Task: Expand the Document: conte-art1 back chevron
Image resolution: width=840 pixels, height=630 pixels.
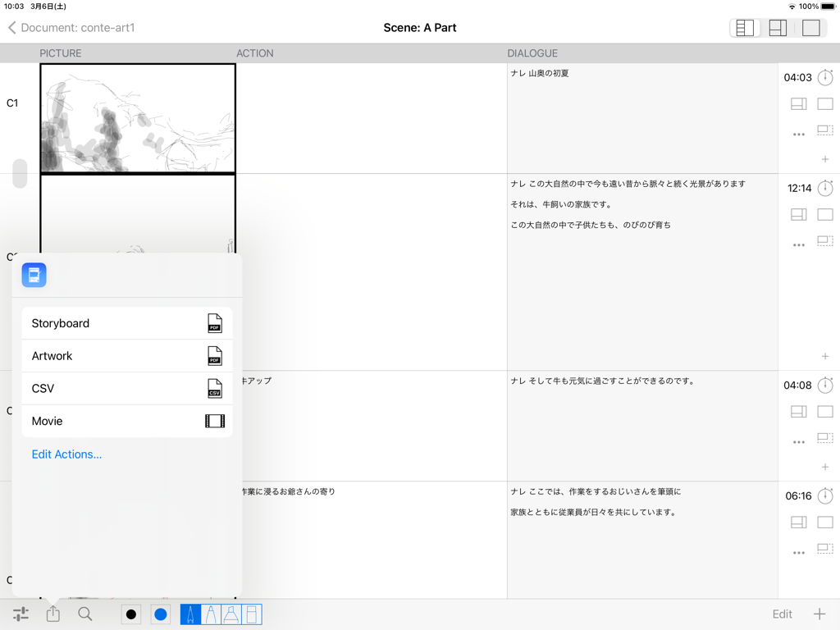Action: coord(11,27)
